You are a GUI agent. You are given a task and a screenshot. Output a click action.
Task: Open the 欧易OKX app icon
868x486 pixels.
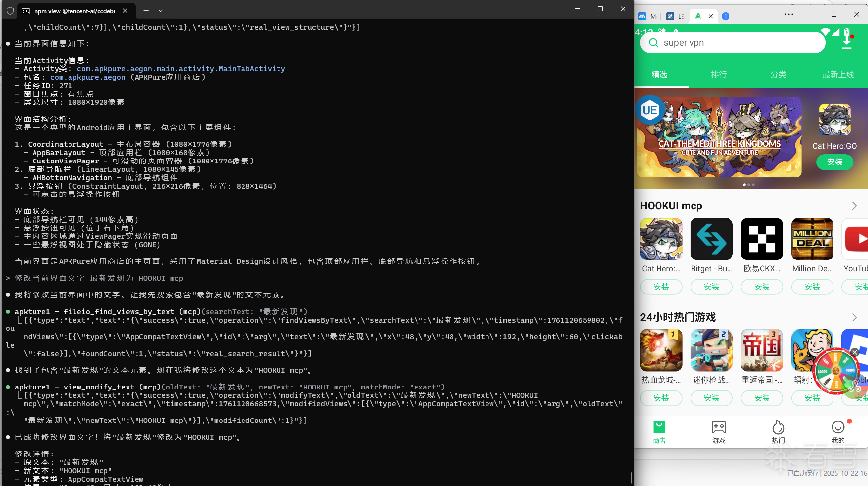pyautogui.click(x=762, y=239)
